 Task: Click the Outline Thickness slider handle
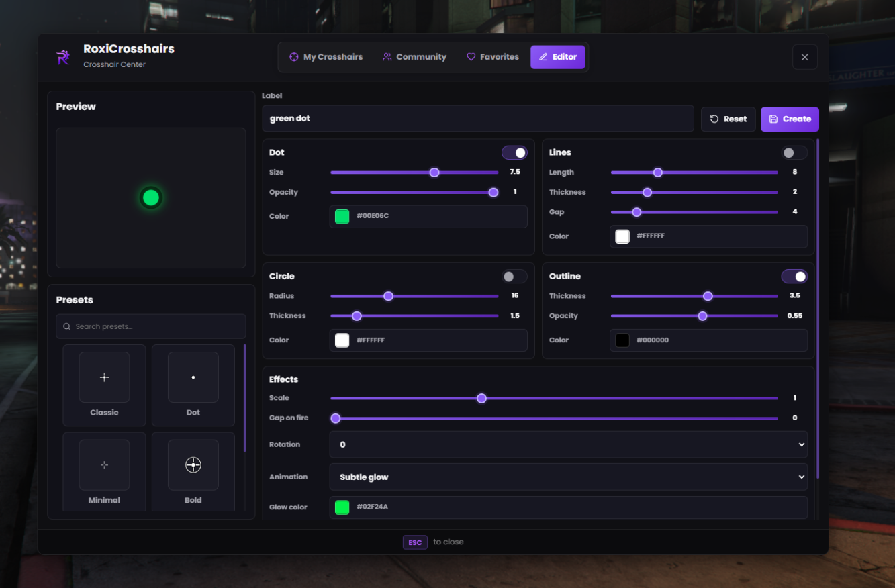(708, 296)
